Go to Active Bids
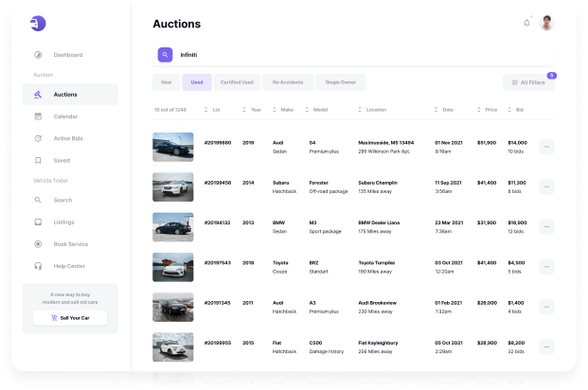588x390 pixels. coord(70,138)
